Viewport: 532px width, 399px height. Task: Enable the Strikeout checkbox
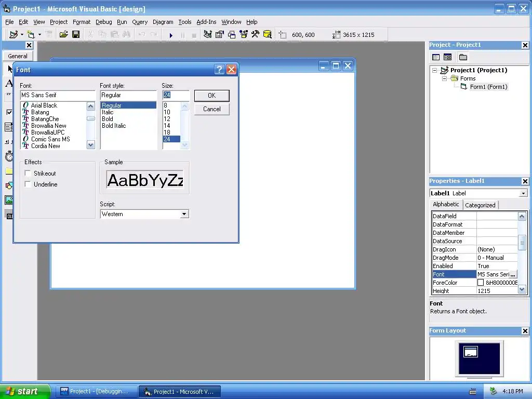click(x=28, y=174)
